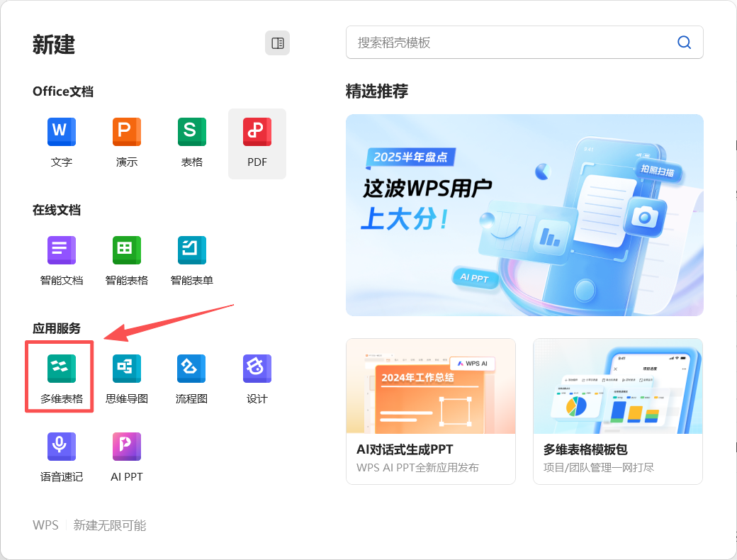Open the PDF creation option
This screenshot has height=560, width=737.
[x=257, y=132]
